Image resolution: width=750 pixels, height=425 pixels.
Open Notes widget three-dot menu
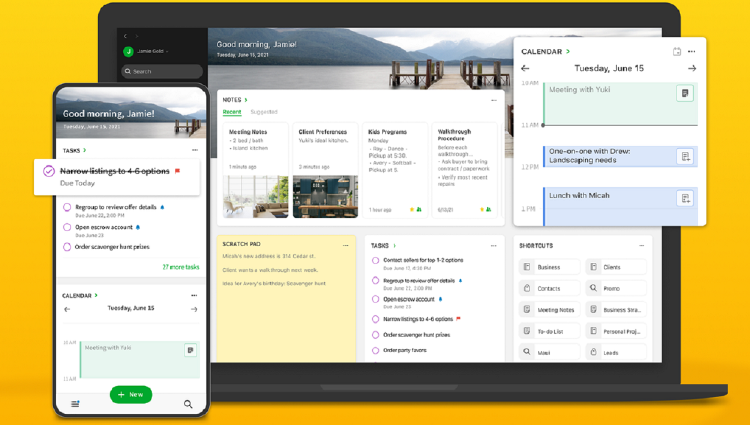coord(494,100)
